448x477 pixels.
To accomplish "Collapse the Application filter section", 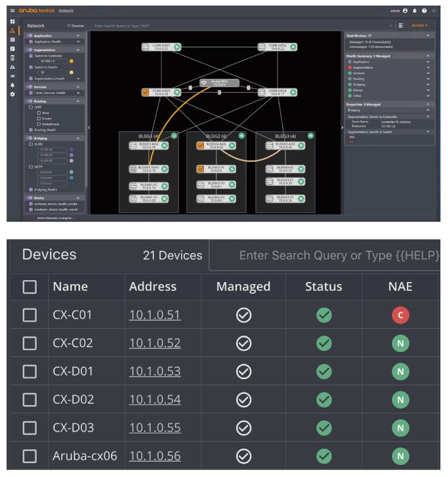I will pyautogui.click(x=78, y=35).
